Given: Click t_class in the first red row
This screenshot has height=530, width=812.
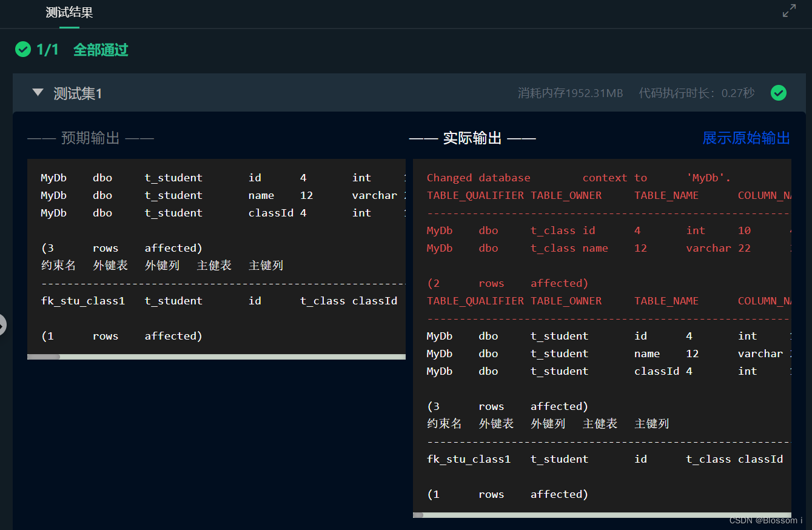Looking at the screenshot, I should (x=553, y=230).
